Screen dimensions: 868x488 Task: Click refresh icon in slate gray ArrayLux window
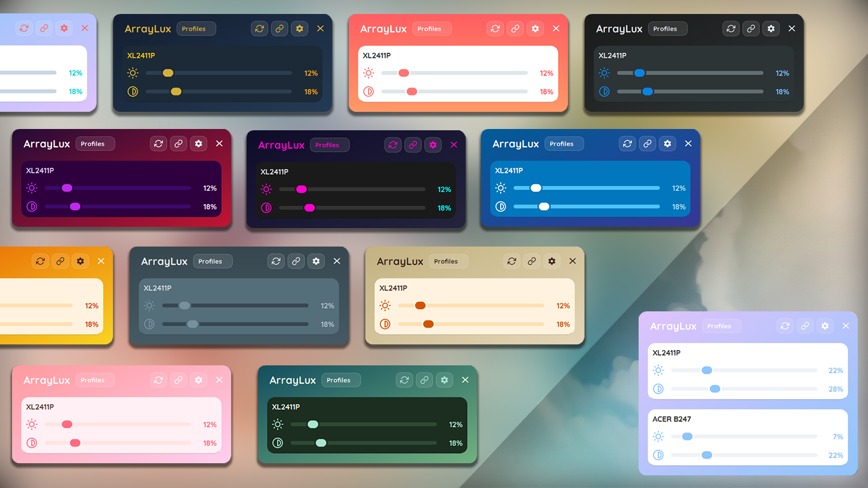tap(276, 261)
